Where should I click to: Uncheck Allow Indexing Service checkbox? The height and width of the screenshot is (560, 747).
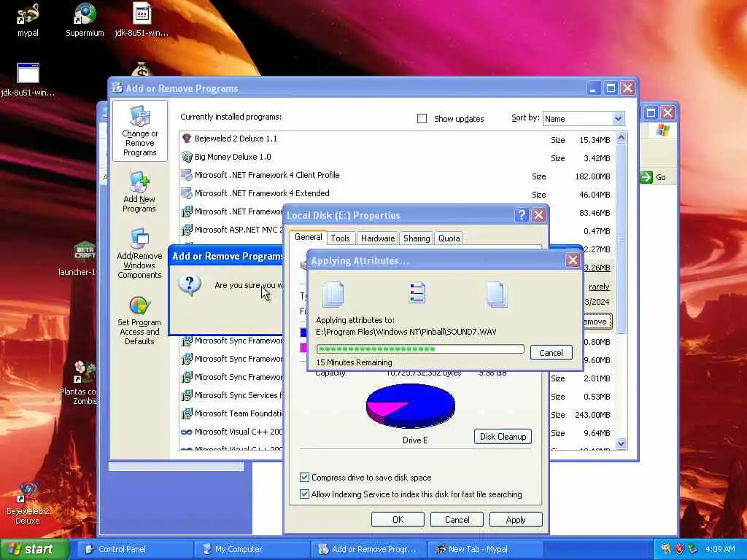pos(304,494)
